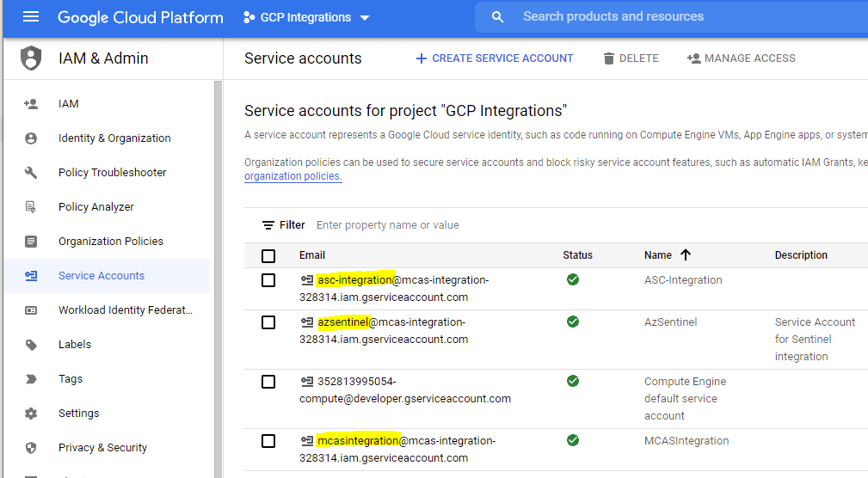Image resolution: width=868 pixels, height=478 pixels.
Task: Sort by Name column arrow
Action: pos(686,255)
